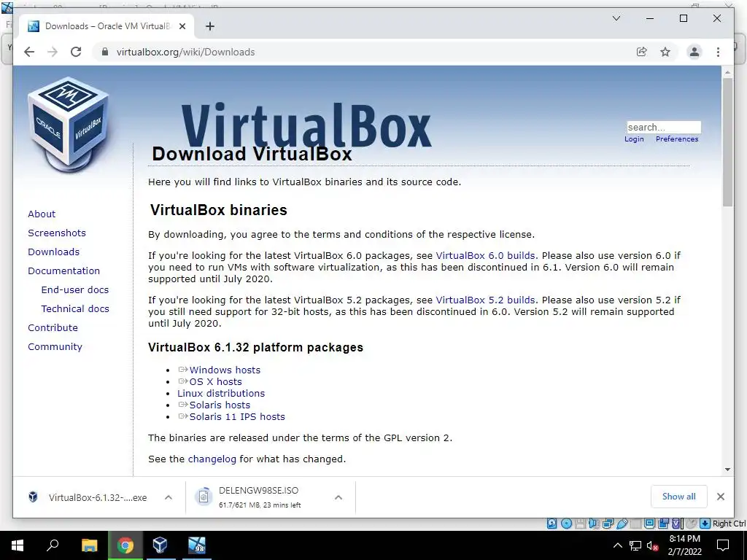Open About in the sidebar
The height and width of the screenshot is (560, 747).
(x=42, y=214)
